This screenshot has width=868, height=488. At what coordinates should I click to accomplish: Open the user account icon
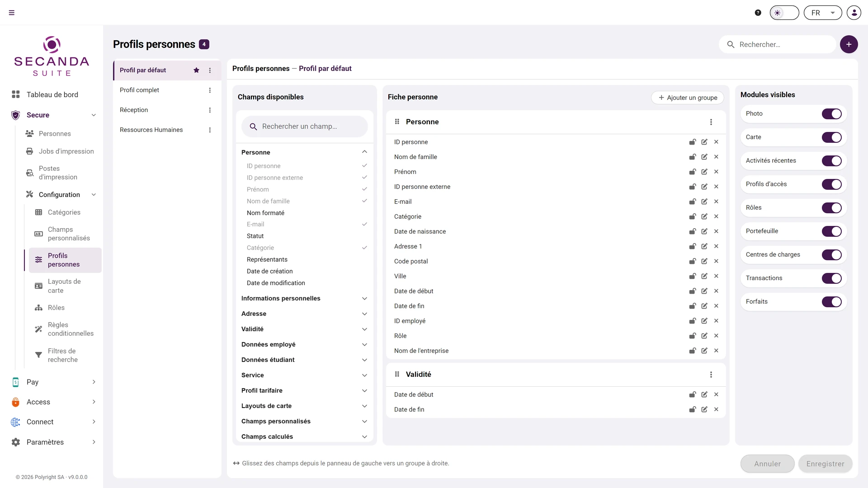(854, 13)
